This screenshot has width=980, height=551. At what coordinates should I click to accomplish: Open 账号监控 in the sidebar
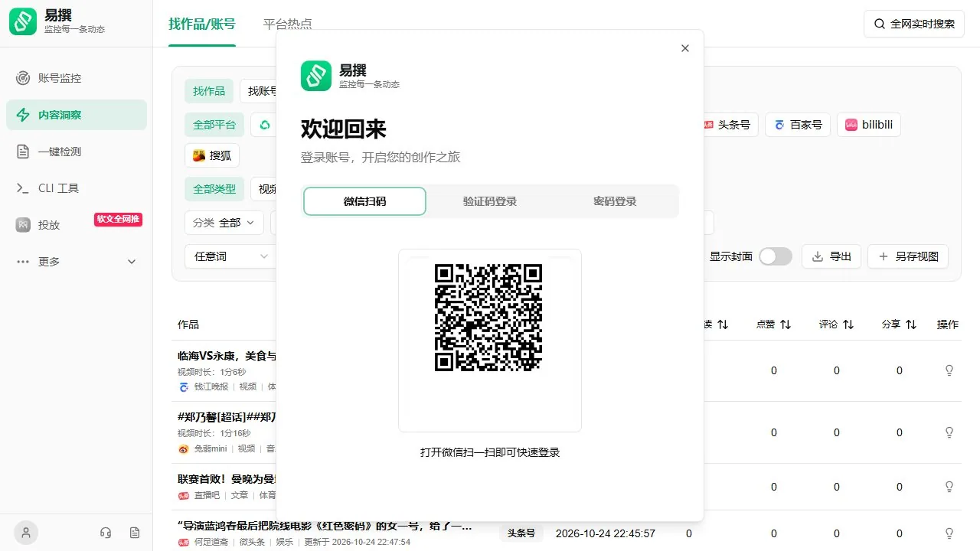coord(77,78)
